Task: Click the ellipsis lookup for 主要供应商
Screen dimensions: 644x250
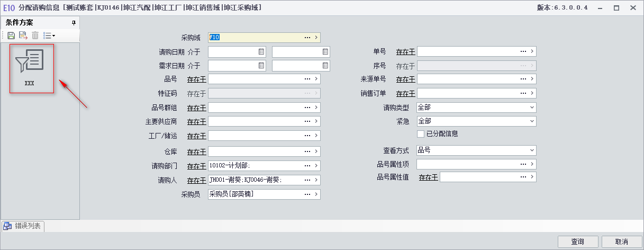Action: point(307,122)
